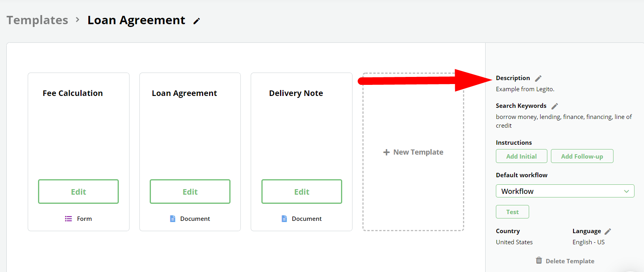Image resolution: width=644 pixels, height=272 pixels.
Task: Test the default workflow
Action: 513,212
